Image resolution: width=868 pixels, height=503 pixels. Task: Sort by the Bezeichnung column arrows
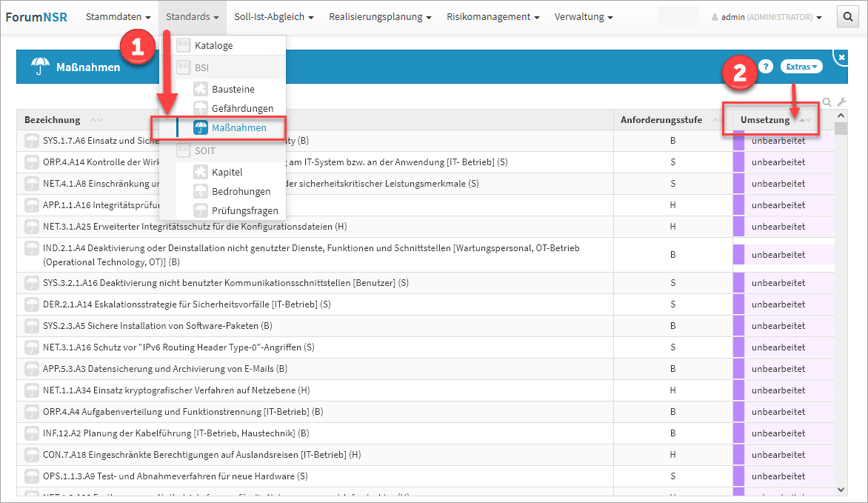click(x=96, y=120)
